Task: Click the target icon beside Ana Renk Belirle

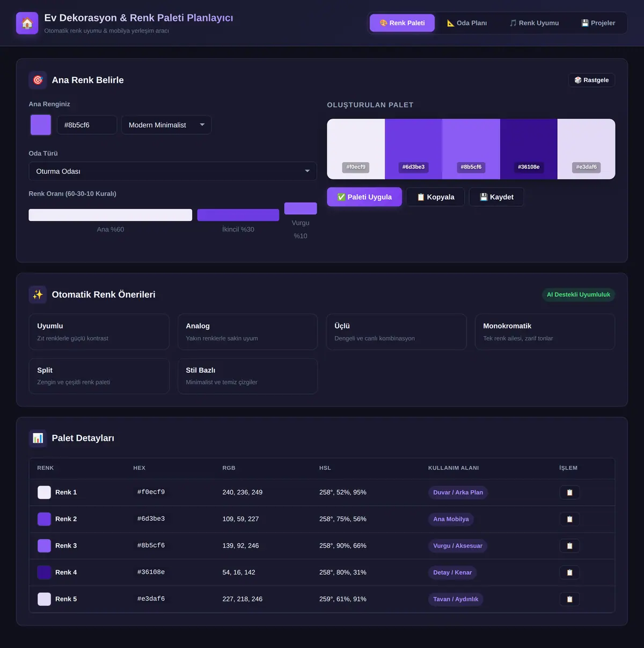Action: tap(38, 80)
